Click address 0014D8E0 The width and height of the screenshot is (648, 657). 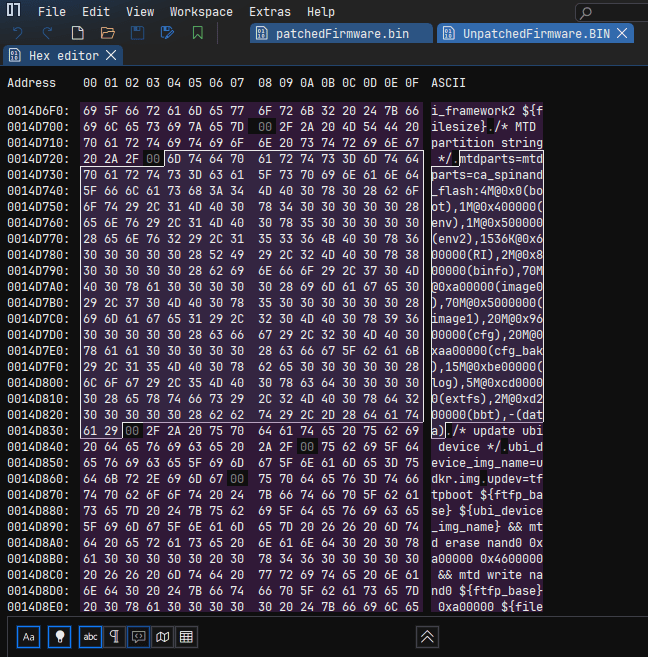coord(38,607)
